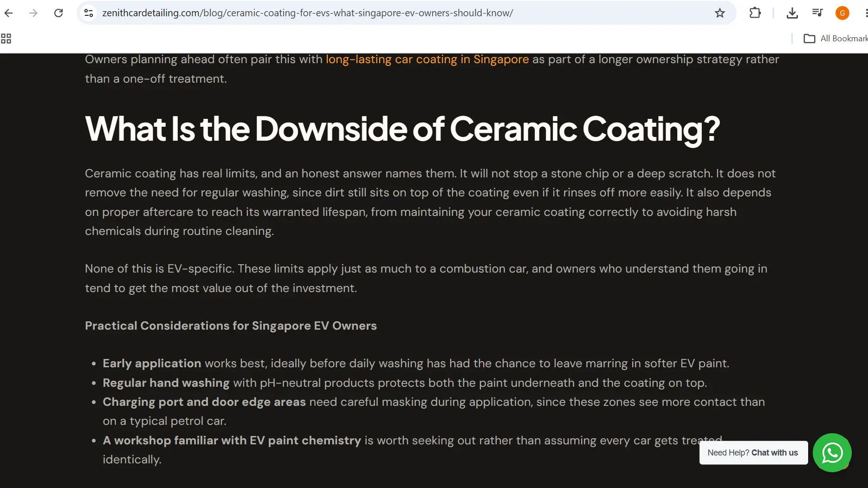Click the paragraph starting 'None of this is EV-specific'
This screenshot has width=868, height=488.
tap(426, 279)
